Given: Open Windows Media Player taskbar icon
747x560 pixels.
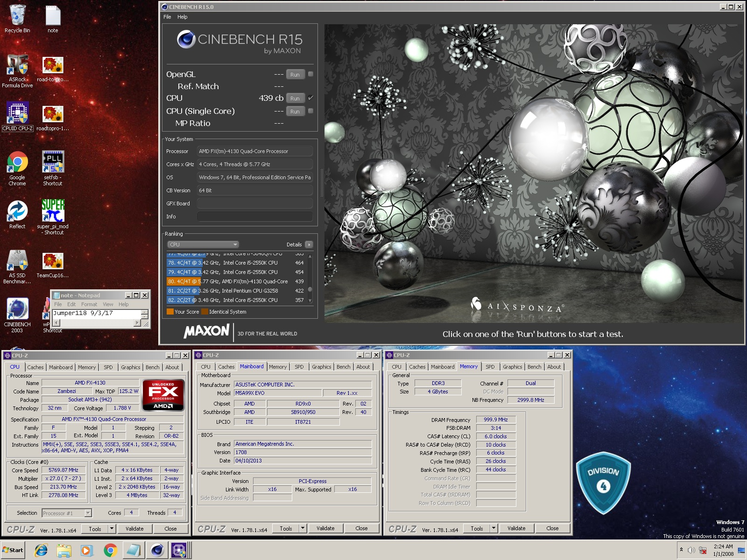Looking at the screenshot, I should click(x=86, y=551).
